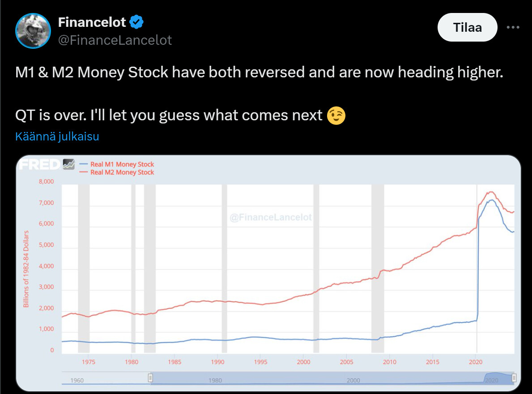Open the embedded FRED chart image

(268, 273)
